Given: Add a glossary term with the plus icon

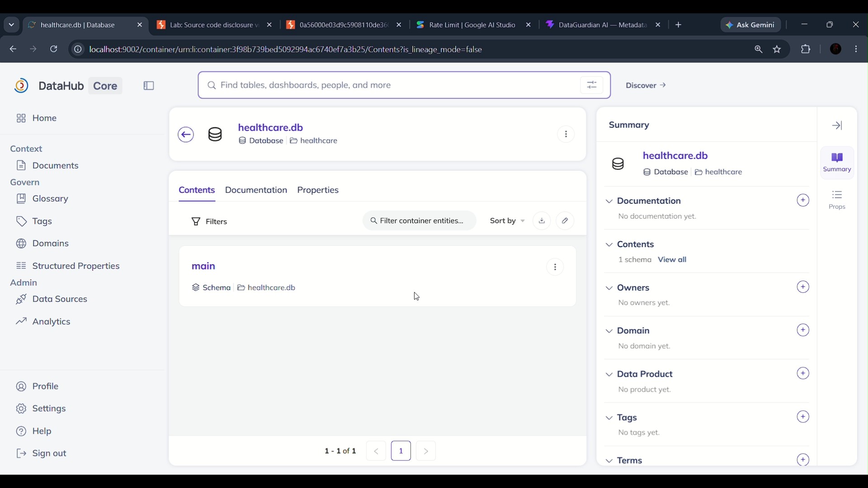Looking at the screenshot, I should pyautogui.click(x=803, y=460).
